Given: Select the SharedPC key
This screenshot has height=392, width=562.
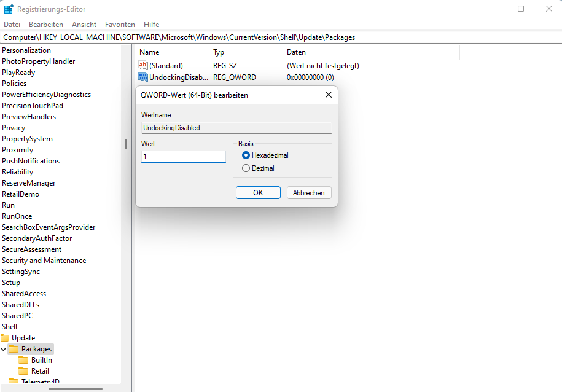Looking at the screenshot, I should [17, 316].
